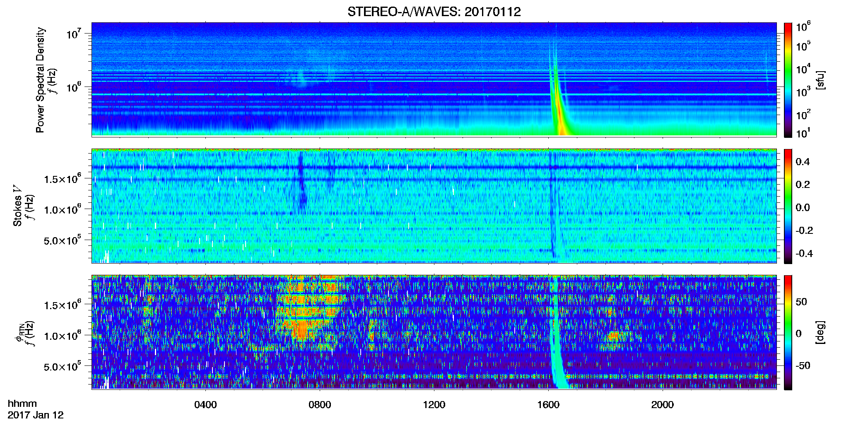Click the bottom panel degree colorbar
This screenshot has height=447, width=868.
pos(788,332)
